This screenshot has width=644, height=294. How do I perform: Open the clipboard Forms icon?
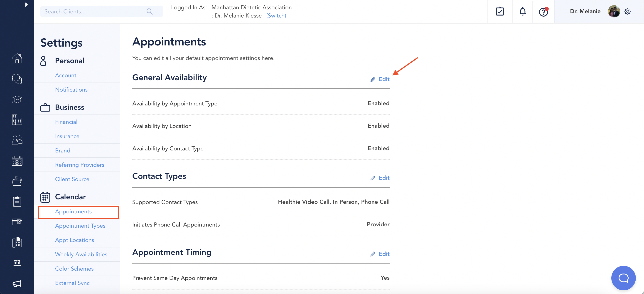point(17,202)
